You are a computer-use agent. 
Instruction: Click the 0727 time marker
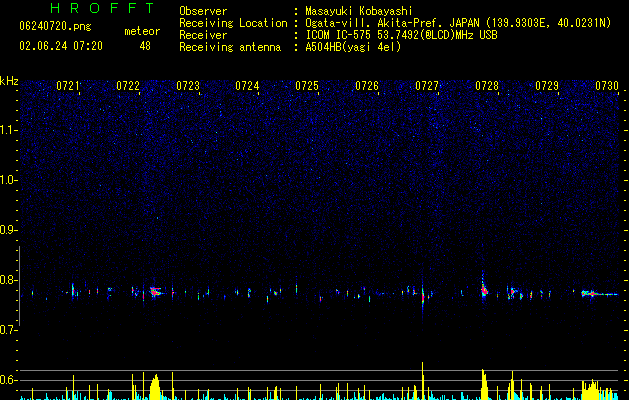(427, 86)
